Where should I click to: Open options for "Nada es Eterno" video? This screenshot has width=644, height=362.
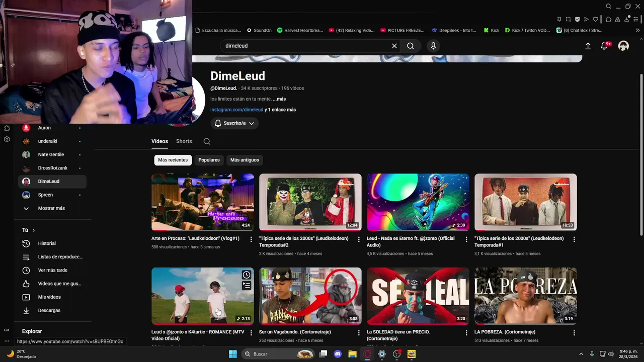pos(466,239)
